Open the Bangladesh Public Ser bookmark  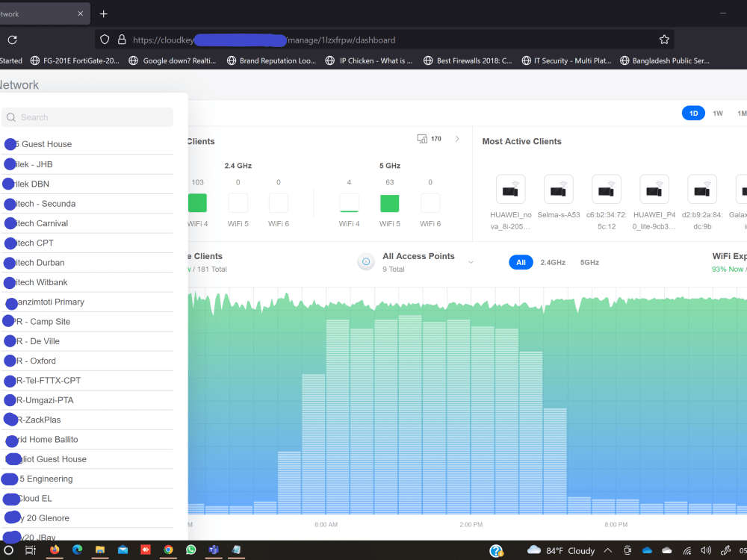[x=665, y=60]
